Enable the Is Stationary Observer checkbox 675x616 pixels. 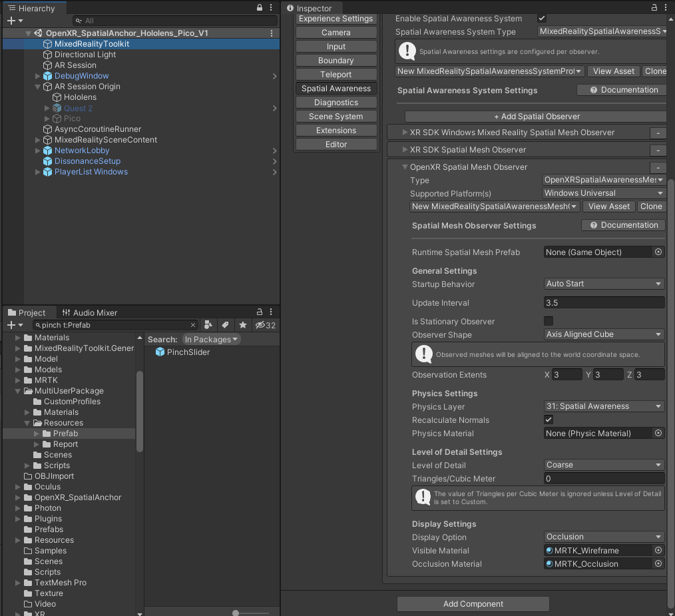coord(549,321)
